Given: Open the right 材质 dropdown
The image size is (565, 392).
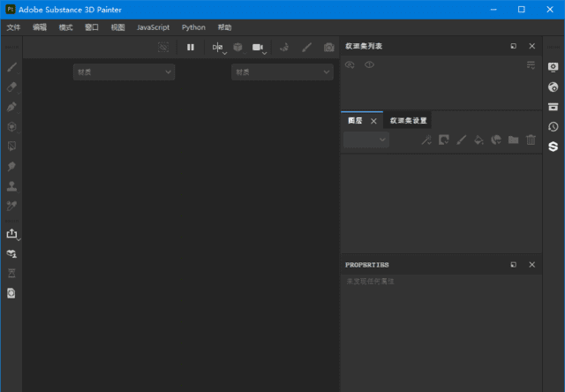Looking at the screenshot, I should 282,72.
